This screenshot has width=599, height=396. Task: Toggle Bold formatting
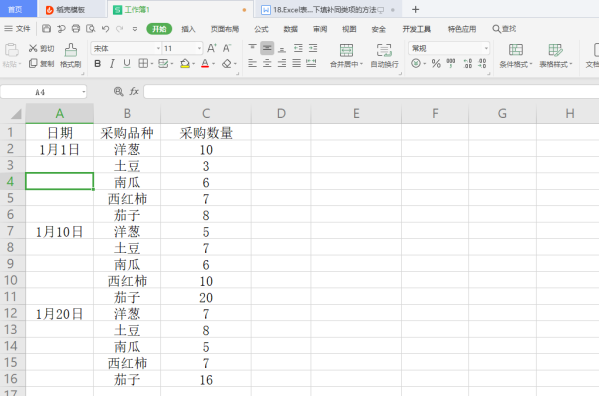[x=98, y=63]
